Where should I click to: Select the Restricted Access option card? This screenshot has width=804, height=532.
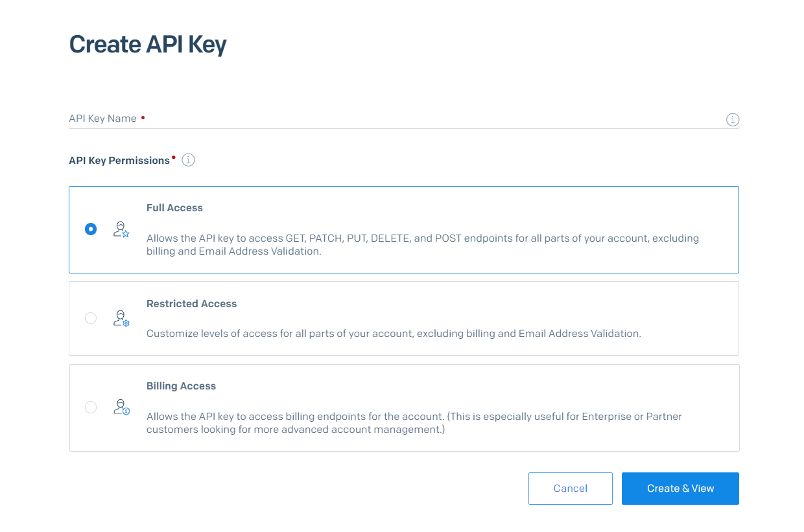coord(403,318)
